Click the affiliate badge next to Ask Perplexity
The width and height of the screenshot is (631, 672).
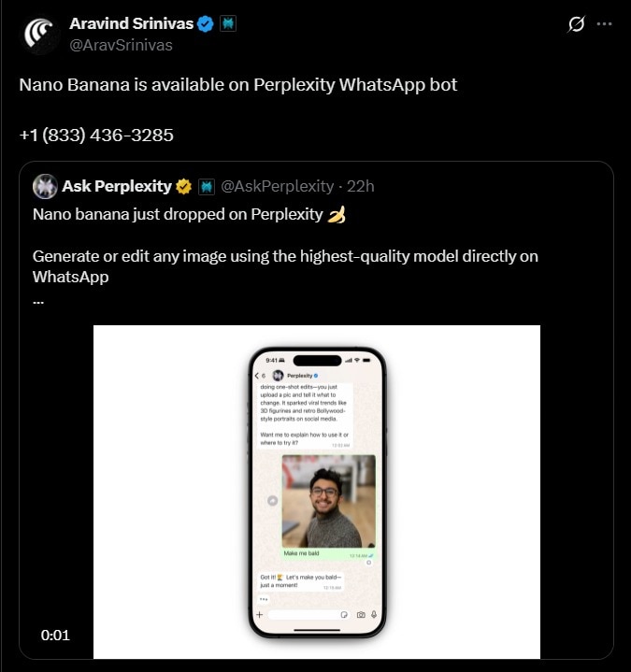click(207, 187)
